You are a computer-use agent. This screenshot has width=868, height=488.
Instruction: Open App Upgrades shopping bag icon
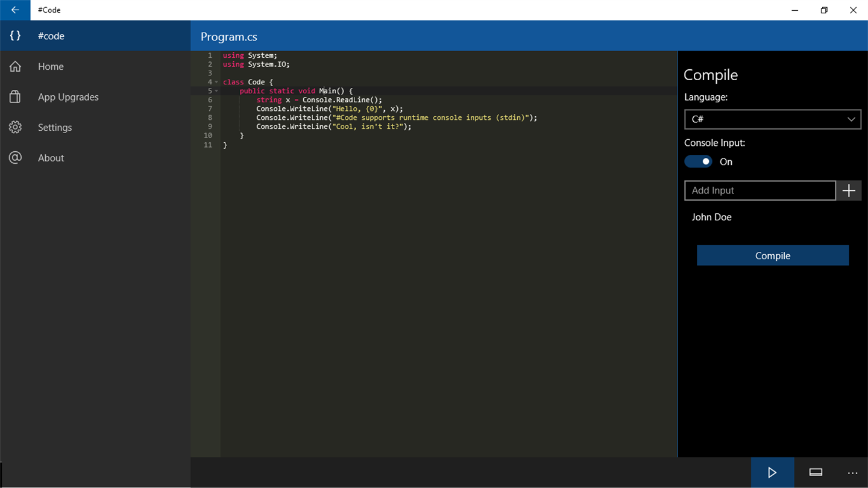tap(15, 96)
